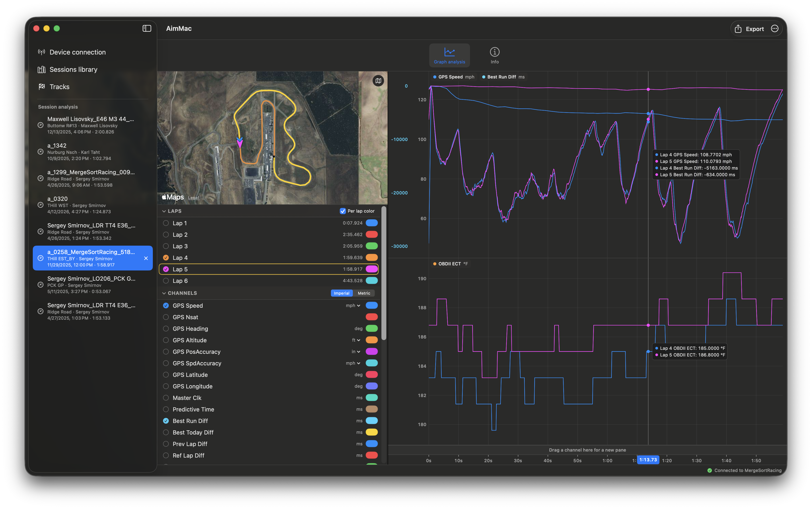Viewport: 812px width, 509px height.
Task: Open Sessions library in sidebar
Action: (x=93, y=69)
